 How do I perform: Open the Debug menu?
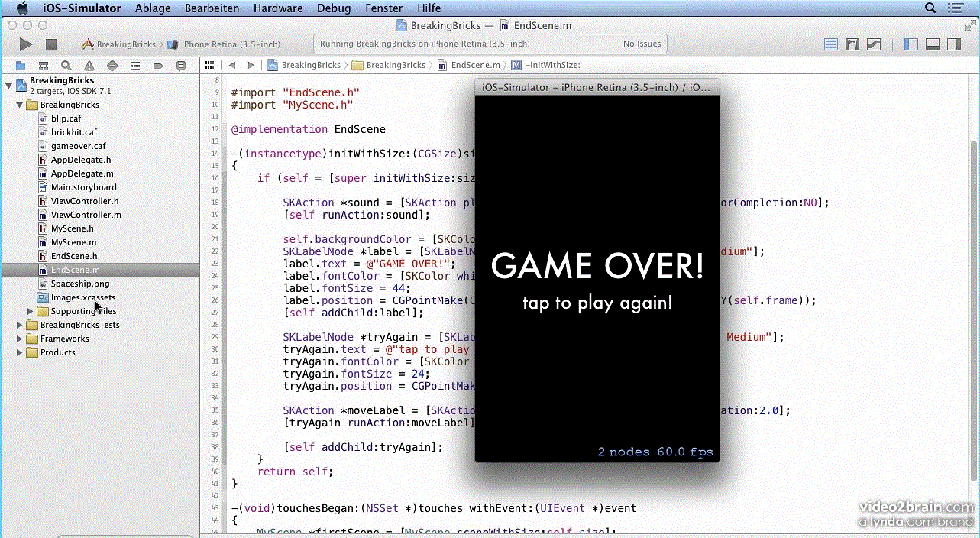tap(334, 8)
